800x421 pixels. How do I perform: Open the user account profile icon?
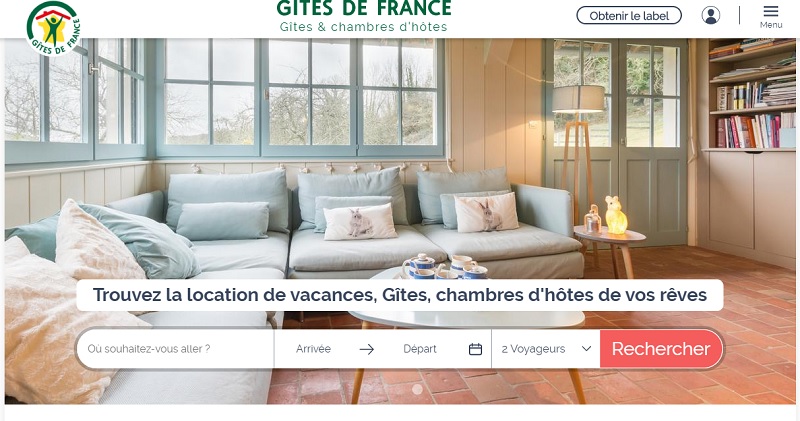[x=711, y=15]
